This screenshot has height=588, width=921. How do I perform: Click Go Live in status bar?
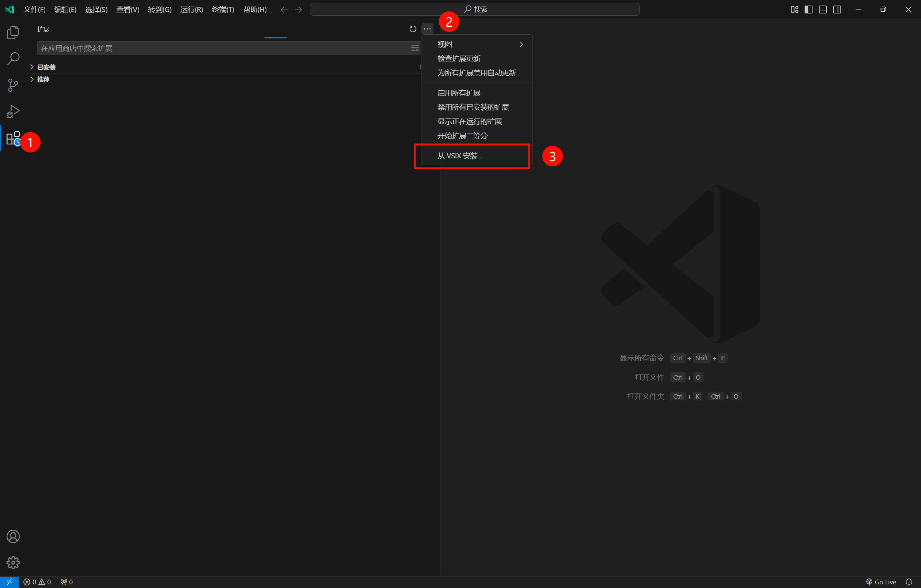(x=881, y=582)
